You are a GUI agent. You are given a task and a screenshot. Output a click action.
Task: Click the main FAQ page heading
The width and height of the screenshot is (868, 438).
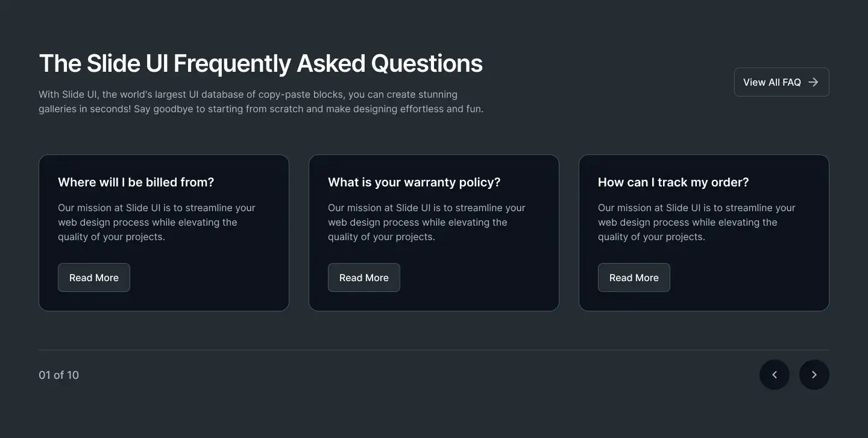click(261, 63)
